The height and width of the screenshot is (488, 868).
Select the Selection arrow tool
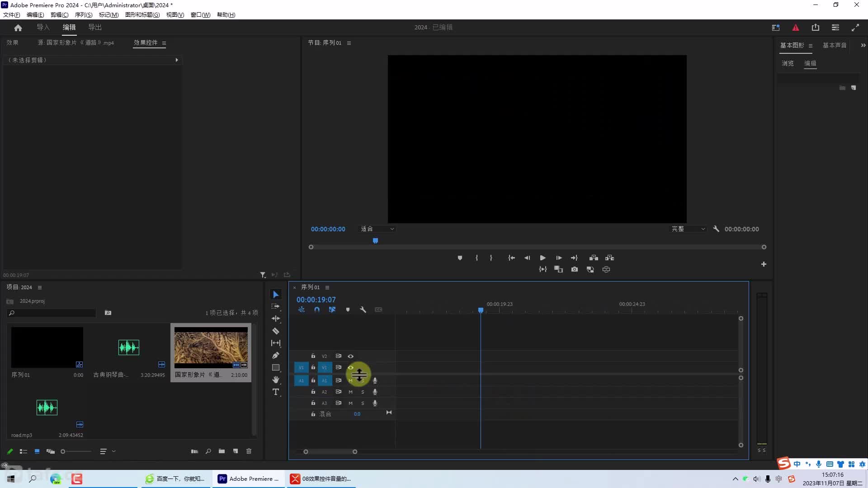276,295
